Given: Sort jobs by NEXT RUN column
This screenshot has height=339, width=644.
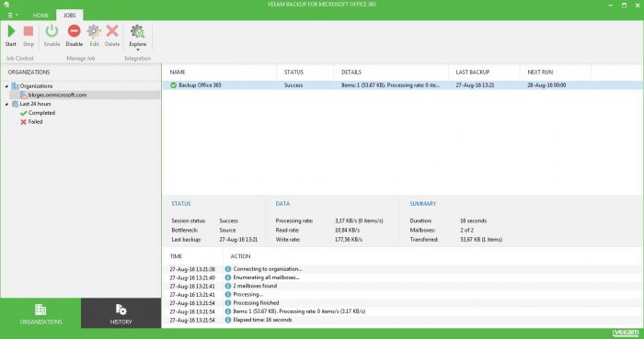Looking at the screenshot, I should 540,73.
